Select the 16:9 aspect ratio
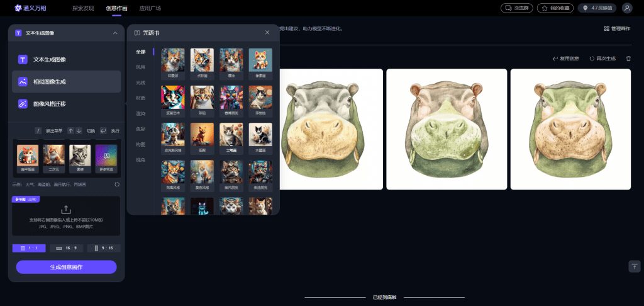This screenshot has width=644, height=306. 66,248
